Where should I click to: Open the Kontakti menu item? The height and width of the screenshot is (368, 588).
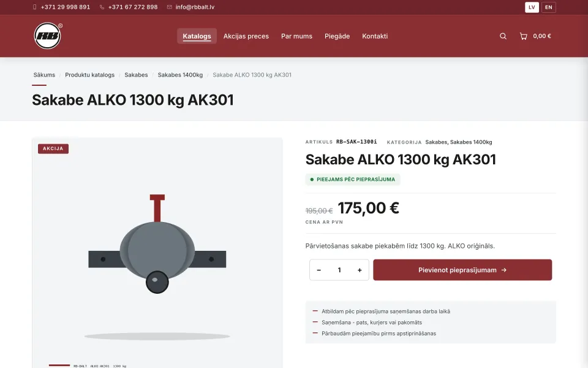point(375,36)
